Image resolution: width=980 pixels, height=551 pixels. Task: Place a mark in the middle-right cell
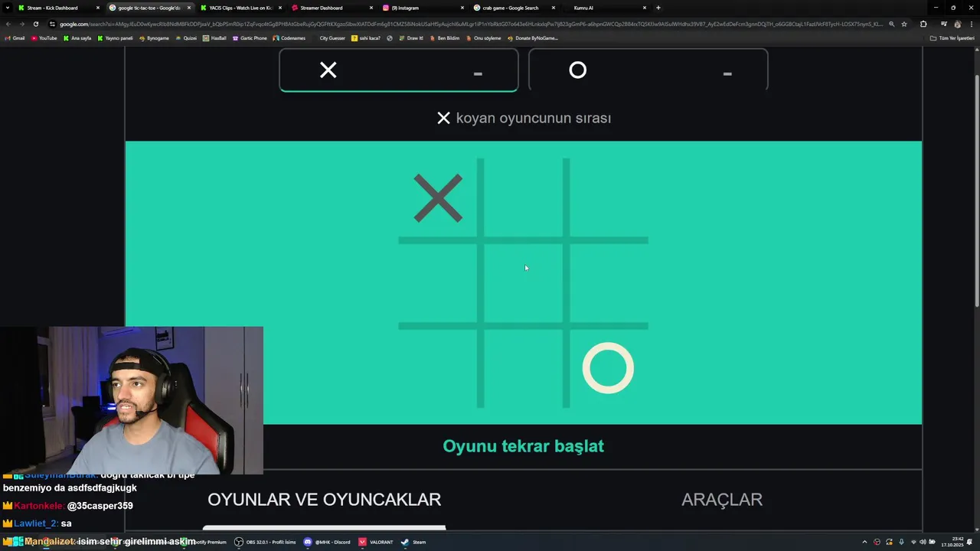pyautogui.click(x=609, y=283)
